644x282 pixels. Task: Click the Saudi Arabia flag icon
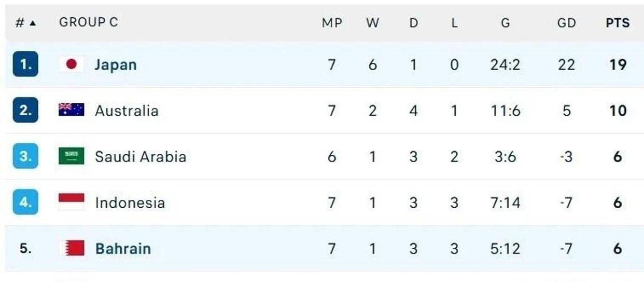pos(72,156)
